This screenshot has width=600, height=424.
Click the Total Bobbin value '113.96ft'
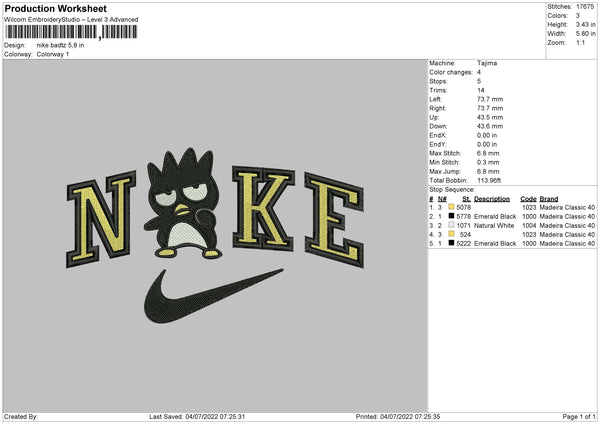point(489,180)
